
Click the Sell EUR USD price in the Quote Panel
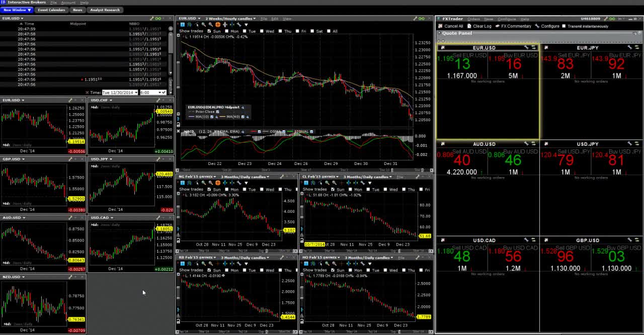coord(463,63)
